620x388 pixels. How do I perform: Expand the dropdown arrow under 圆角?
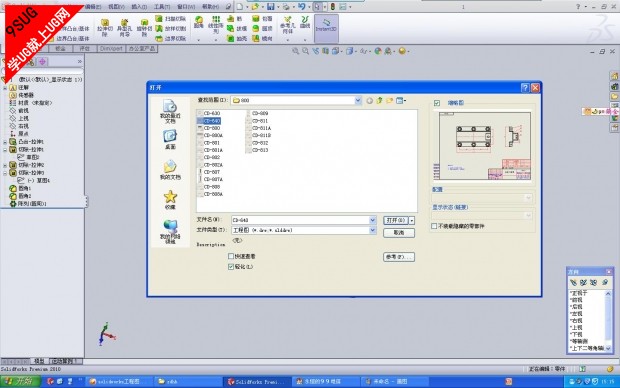click(x=198, y=40)
